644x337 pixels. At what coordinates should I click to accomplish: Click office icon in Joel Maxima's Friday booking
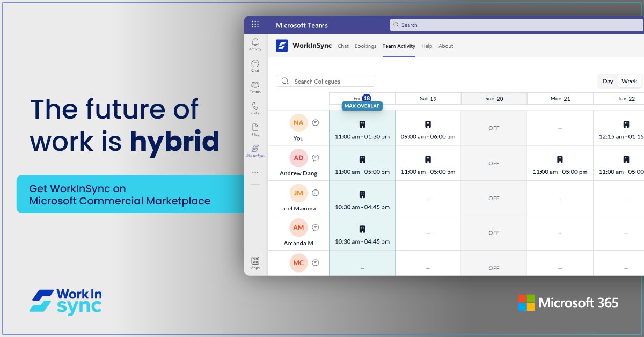(x=362, y=194)
